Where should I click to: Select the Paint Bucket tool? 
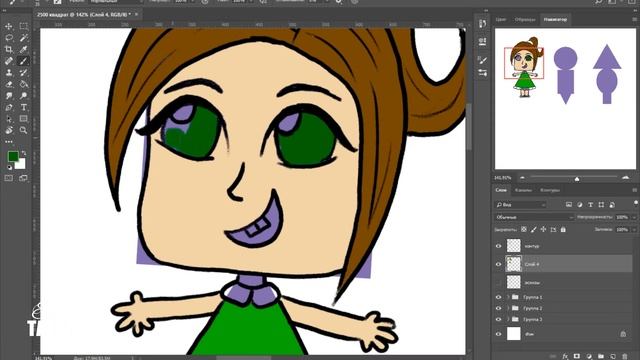click(24, 84)
